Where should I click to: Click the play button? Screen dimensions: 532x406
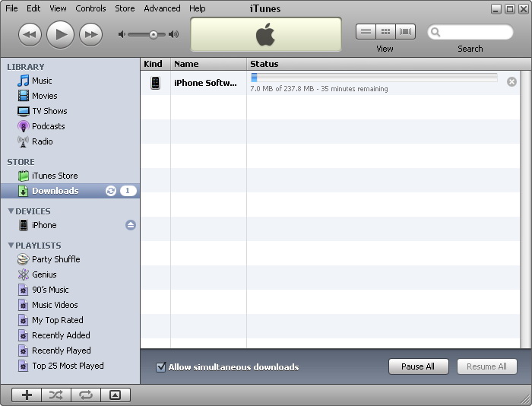[x=60, y=34]
